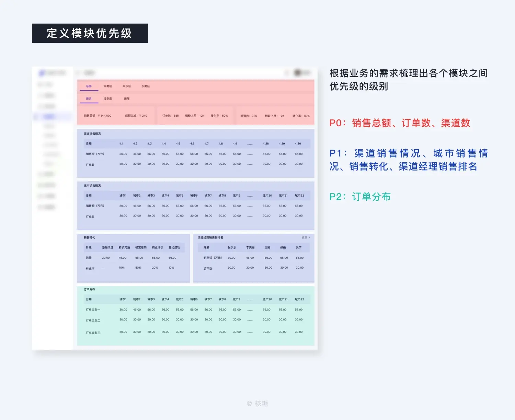Select 城市3 header in 订单分布 table
This screenshot has height=420, width=515.
point(151,299)
